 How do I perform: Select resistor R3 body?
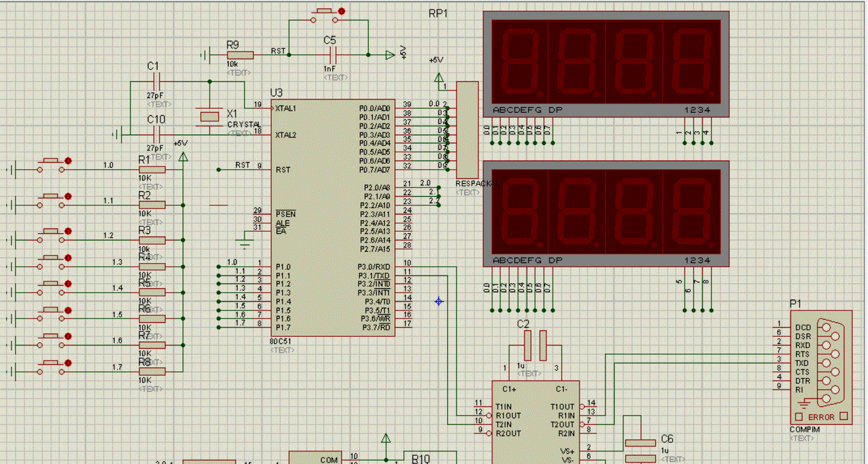(x=152, y=240)
